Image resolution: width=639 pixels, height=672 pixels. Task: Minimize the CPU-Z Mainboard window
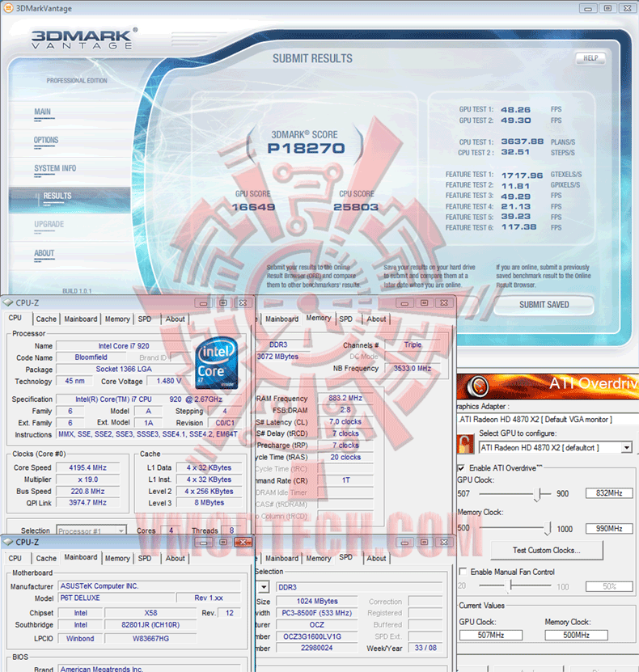(203, 542)
